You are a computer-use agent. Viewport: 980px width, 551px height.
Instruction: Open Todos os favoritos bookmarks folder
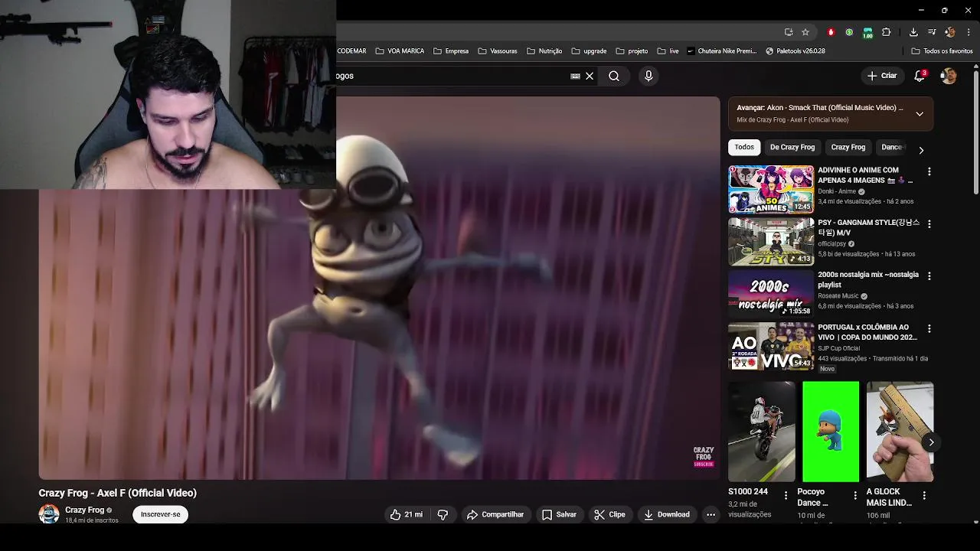[942, 51]
